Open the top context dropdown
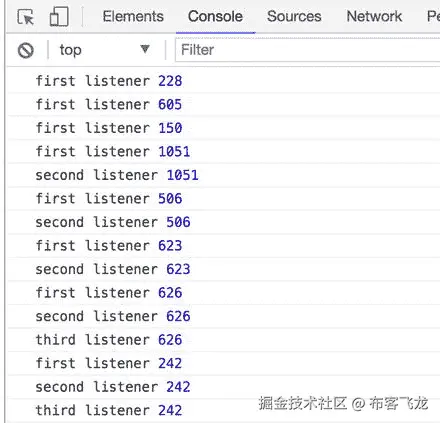 (104, 50)
